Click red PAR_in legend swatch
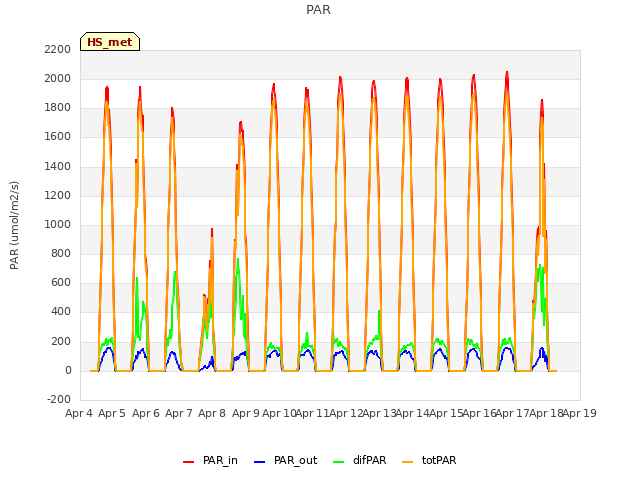Viewport: 640px width, 480px height. click(x=189, y=462)
